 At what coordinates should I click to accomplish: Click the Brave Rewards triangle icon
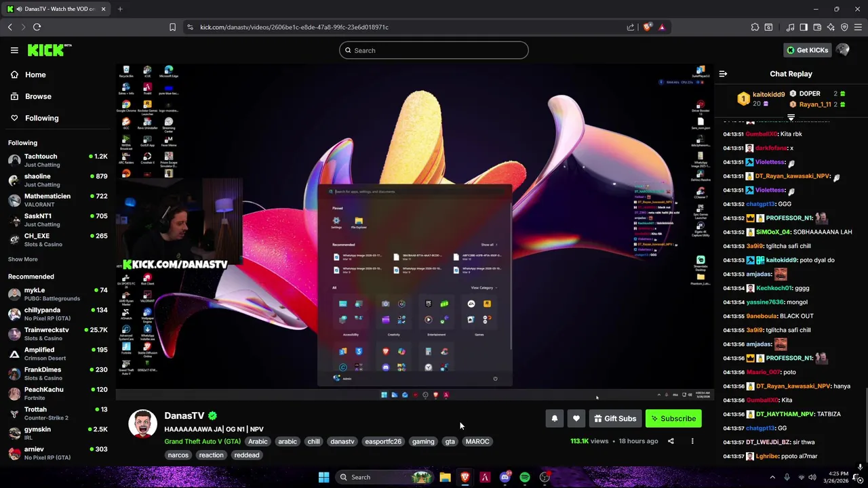click(662, 27)
